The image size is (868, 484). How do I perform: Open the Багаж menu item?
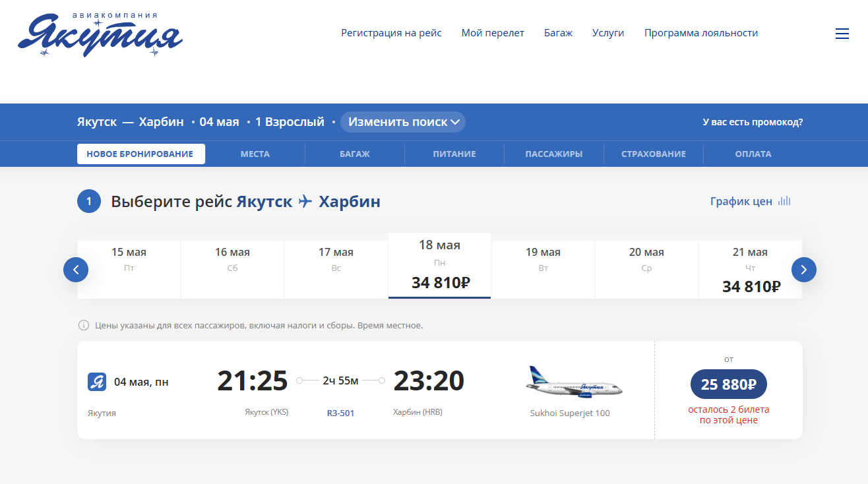tap(558, 33)
